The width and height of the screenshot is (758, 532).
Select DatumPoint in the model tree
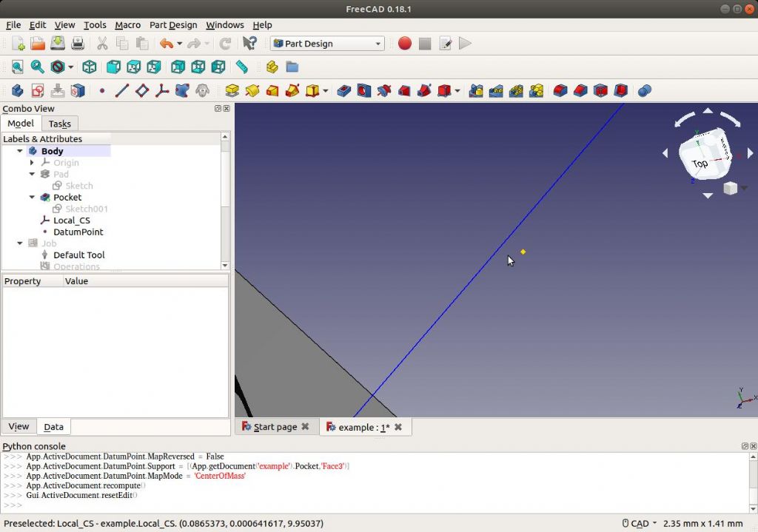[78, 232]
